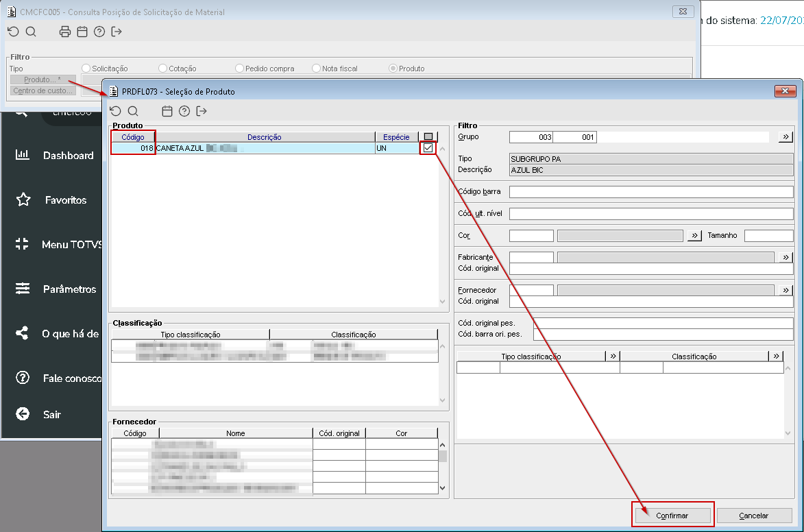Click the exit icon in Seleção de Produto toolbar
804x532 pixels.
pos(202,111)
